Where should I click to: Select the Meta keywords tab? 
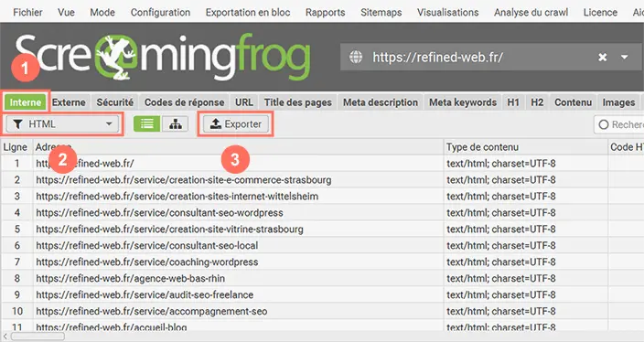point(463,102)
